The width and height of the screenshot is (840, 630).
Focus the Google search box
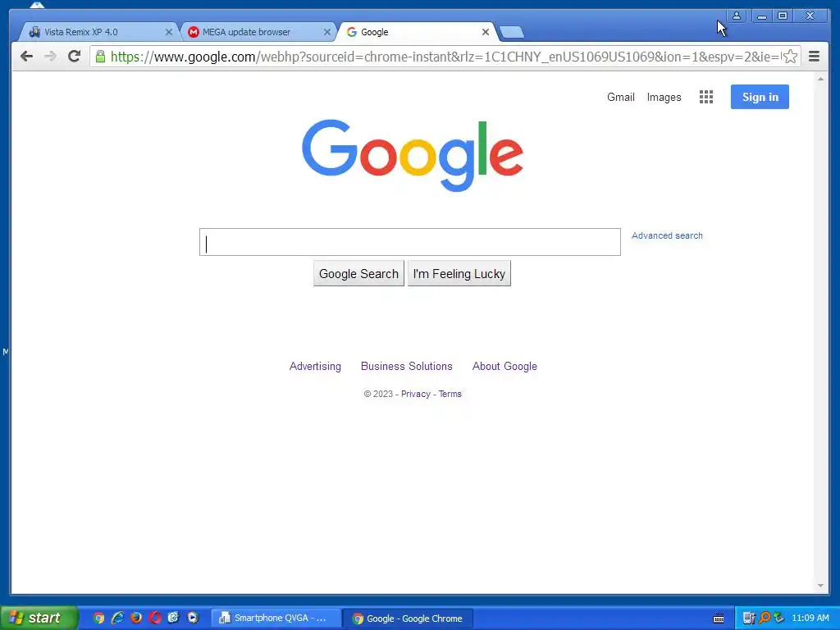click(x=410, y=242)
